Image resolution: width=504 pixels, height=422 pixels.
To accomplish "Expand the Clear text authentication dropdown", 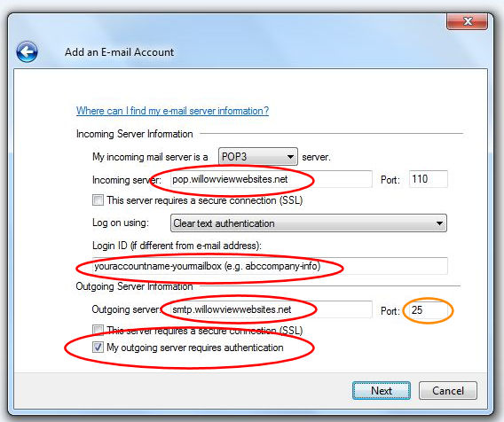I will (308, 223).
